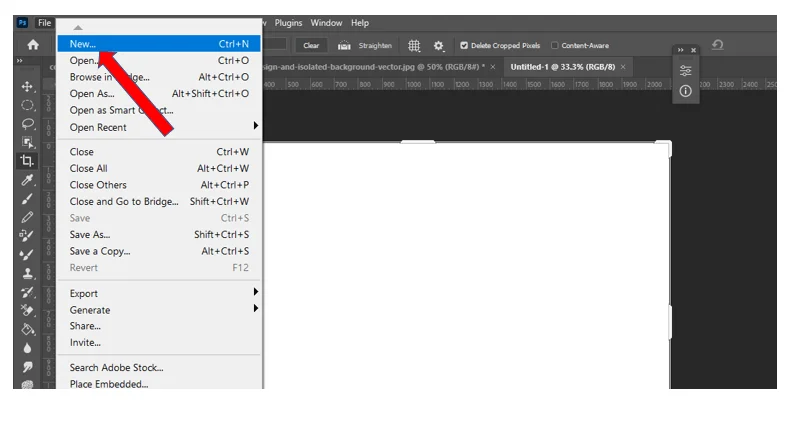Choose Search Adobe Stock... entry
Image resolution: width=799 pixels, height=427 pixels.
(159, 367)
